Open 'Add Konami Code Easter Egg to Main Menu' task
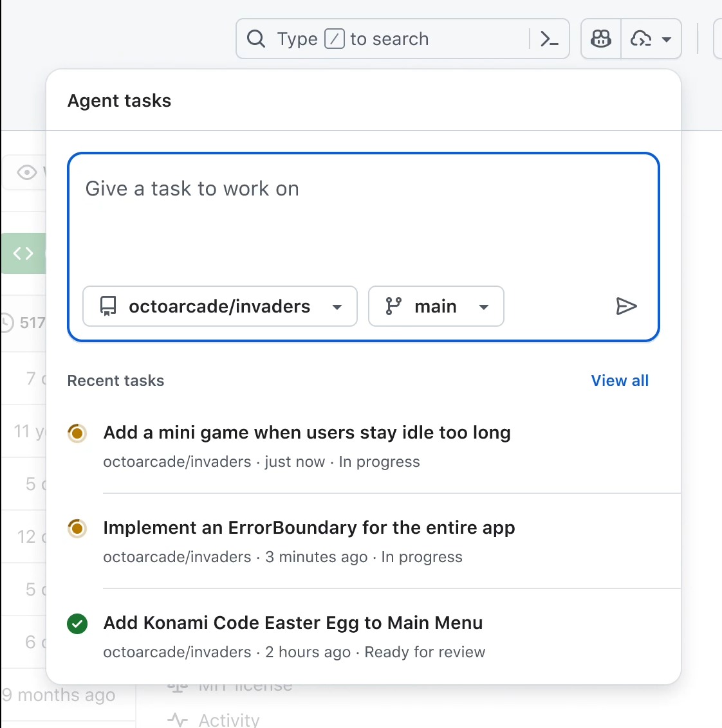The image size is (722, 728). [293, 623]
